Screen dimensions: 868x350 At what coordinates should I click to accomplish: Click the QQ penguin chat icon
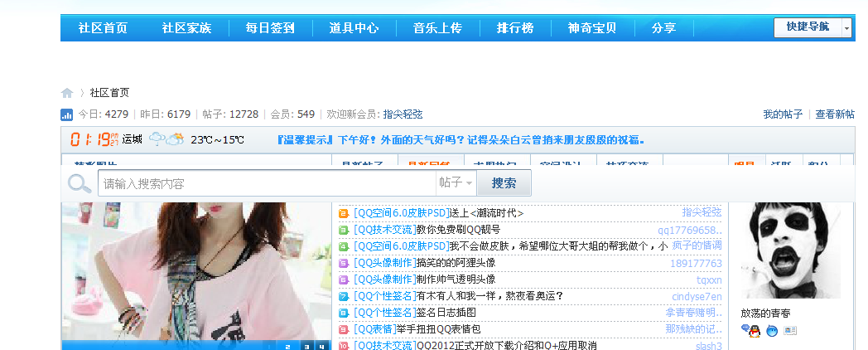click(x=750, y=331)
